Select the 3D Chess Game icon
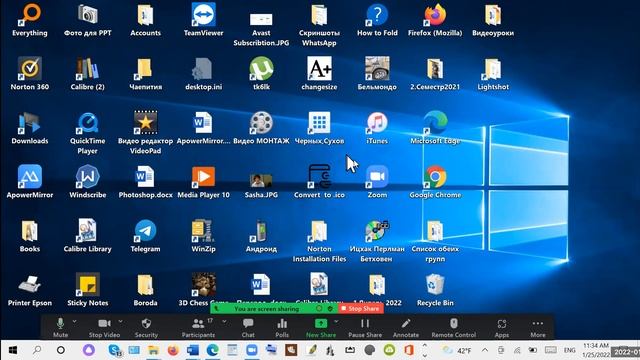The width and height of the screenshot is (640, 360). (x=203, y=284)
